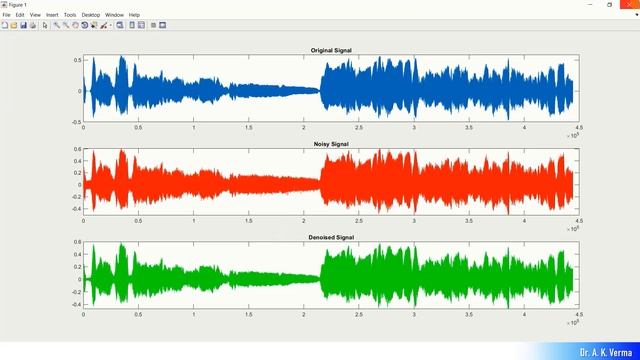Insert a colorbar via toolbar icon
Viewport: 640px width, 360px height.
tap(132, 25)
